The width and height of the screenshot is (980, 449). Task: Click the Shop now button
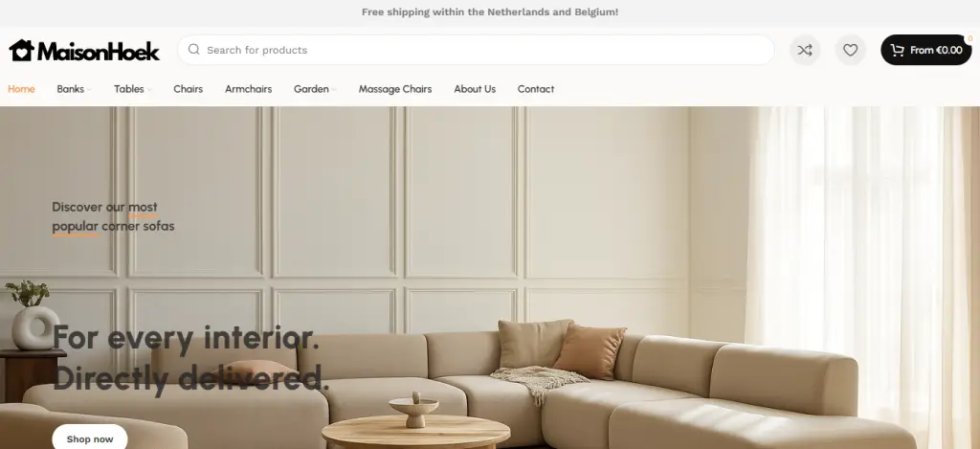(x=90, y=438)
